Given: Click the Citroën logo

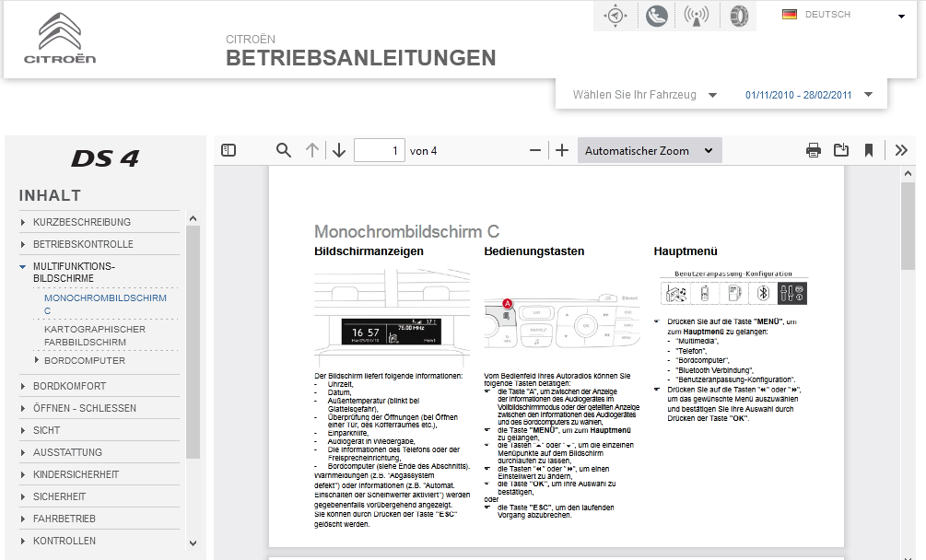Looking at the screenshot, I should tap(60, 38).
